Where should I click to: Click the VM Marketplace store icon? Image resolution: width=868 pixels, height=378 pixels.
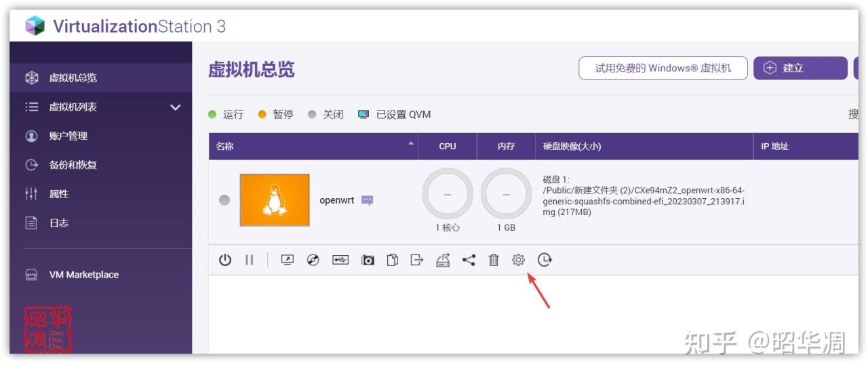(31, 275)
